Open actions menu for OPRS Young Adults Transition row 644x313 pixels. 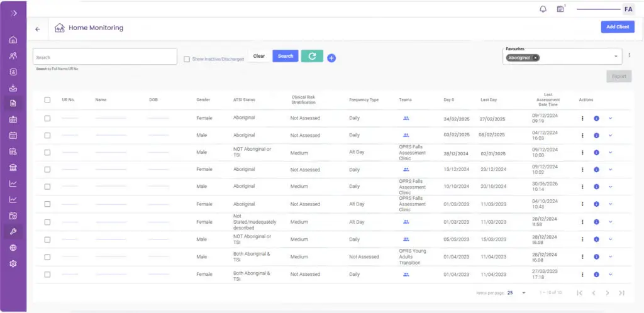[x=582, y=257]
